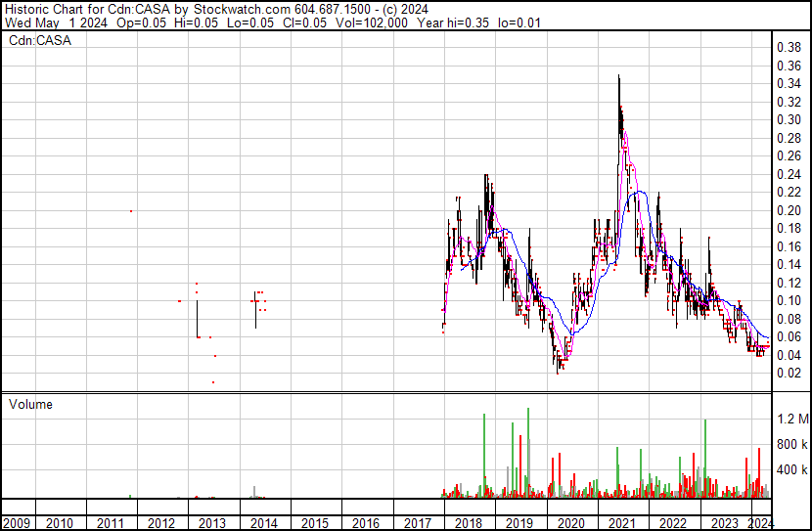Click the 0.04 price axis label
This screenshot has height=531, width=812.
789,355
